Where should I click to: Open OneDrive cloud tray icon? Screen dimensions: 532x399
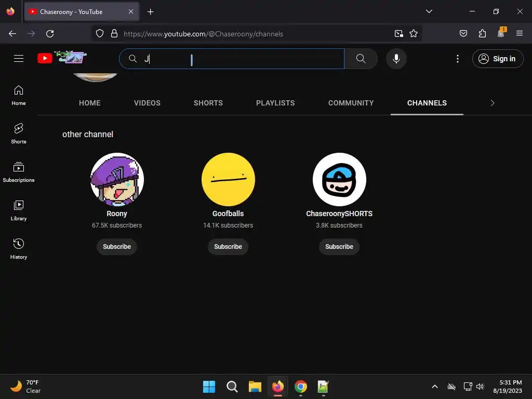coord(451,387)
